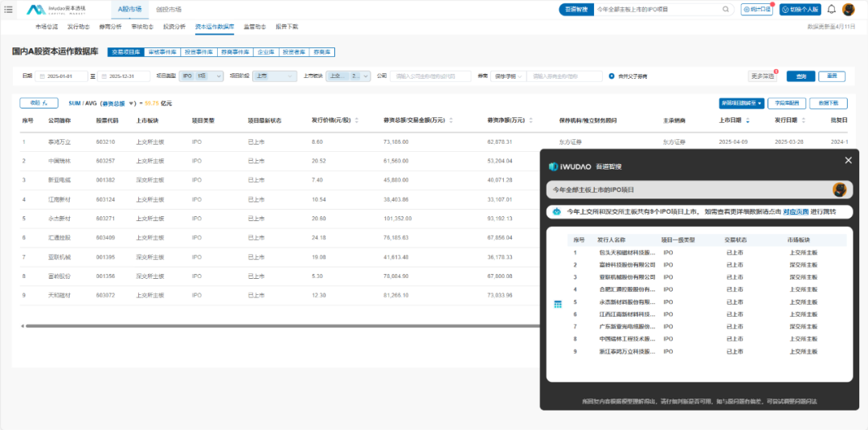Sort by 募资总额/交易金额 column arrows
This screenshot has width=868, height=430.
coord(451,120)
